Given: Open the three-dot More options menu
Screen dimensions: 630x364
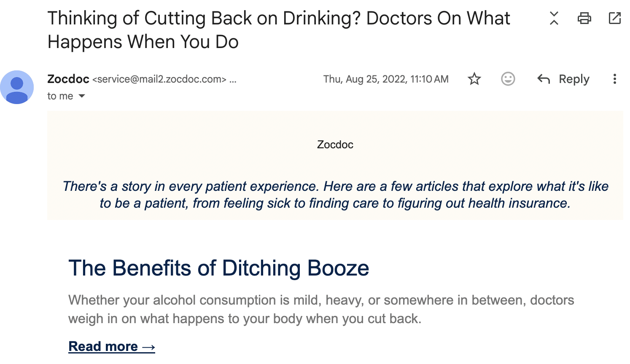Looking at the screenshot, I should pos(615,79).
